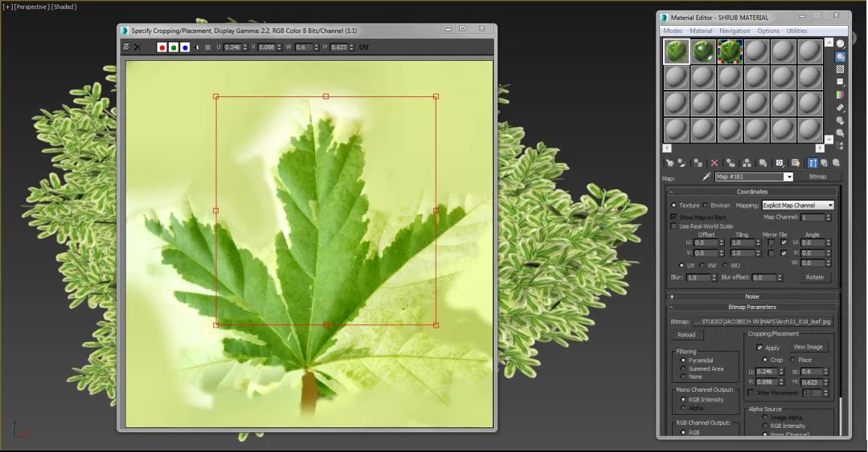This screenshot has height=452, width=868.
Task: Select Summed Area filtering option
Action: [683, 369]
